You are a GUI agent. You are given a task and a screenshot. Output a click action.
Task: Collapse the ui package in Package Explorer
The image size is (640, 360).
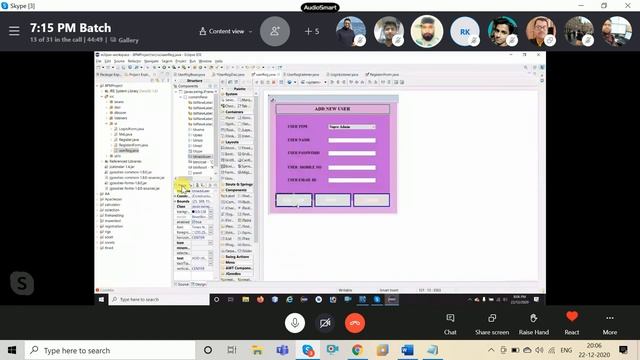pyautogui.click(x=107, y=123)
